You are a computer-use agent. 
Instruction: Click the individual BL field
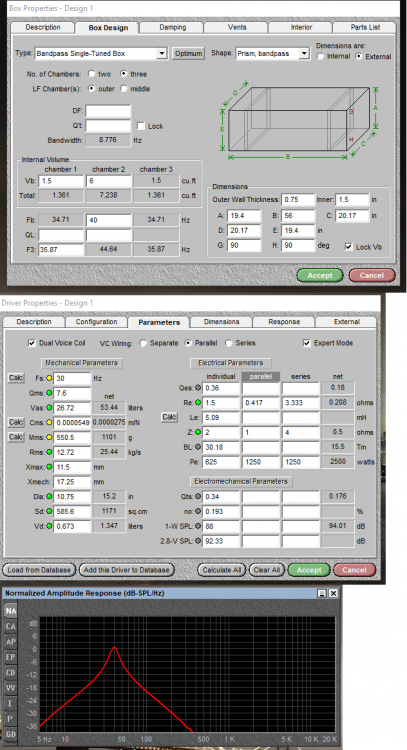(221, 447)
